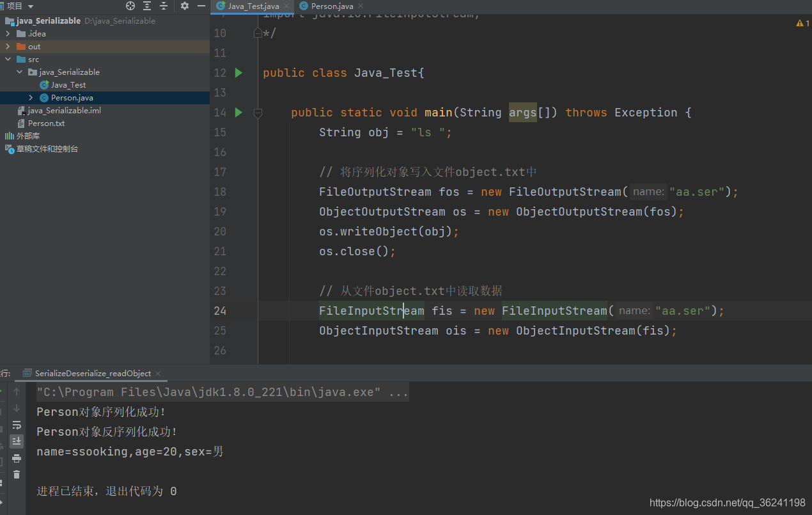Expand the .idea folder
812x515 pixels.
click(x=8, y=33)
